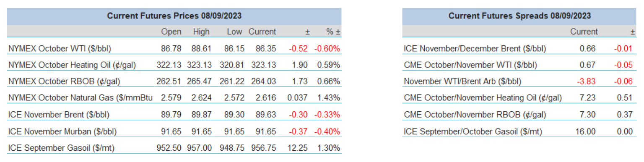This screenshot has width=644, height=162.
Task: Click the Current Futures Prices table header
Action: [x=174, y=16]
